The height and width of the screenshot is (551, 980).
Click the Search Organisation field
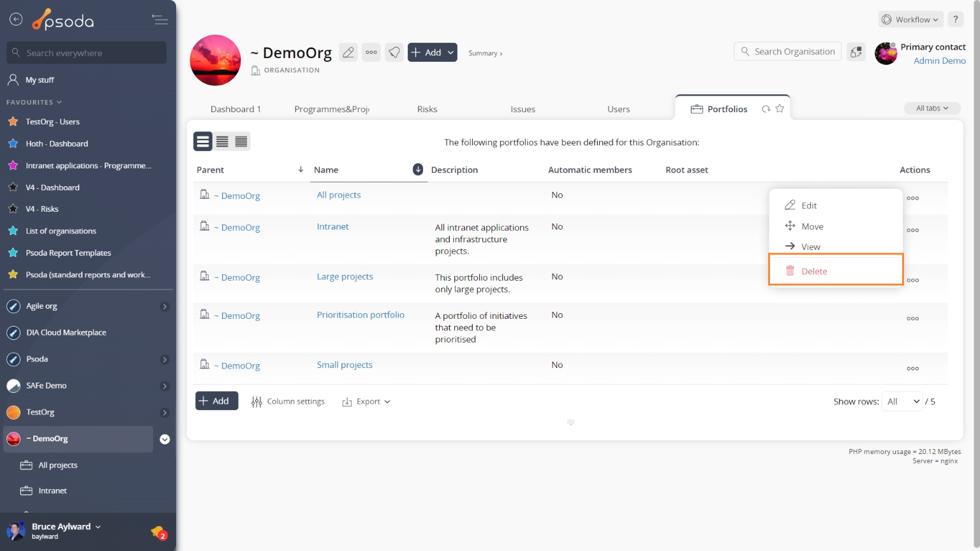788,52
